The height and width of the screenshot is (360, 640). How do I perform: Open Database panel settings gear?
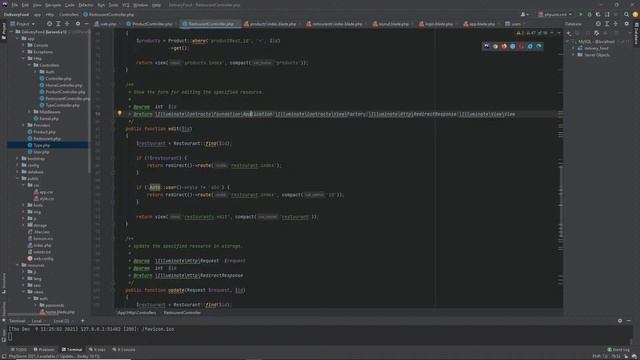627,24
